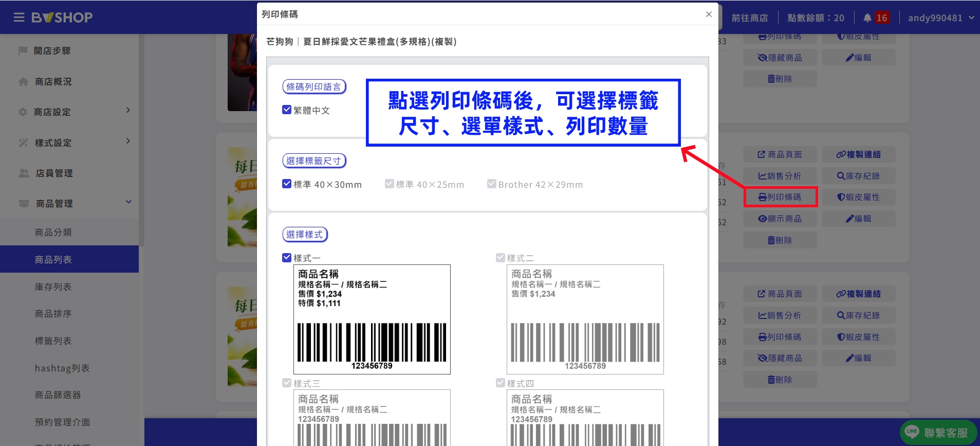Select the 樣式二 style checkbox
This screenshot has height=446, width=980.
tap(501, 258)
